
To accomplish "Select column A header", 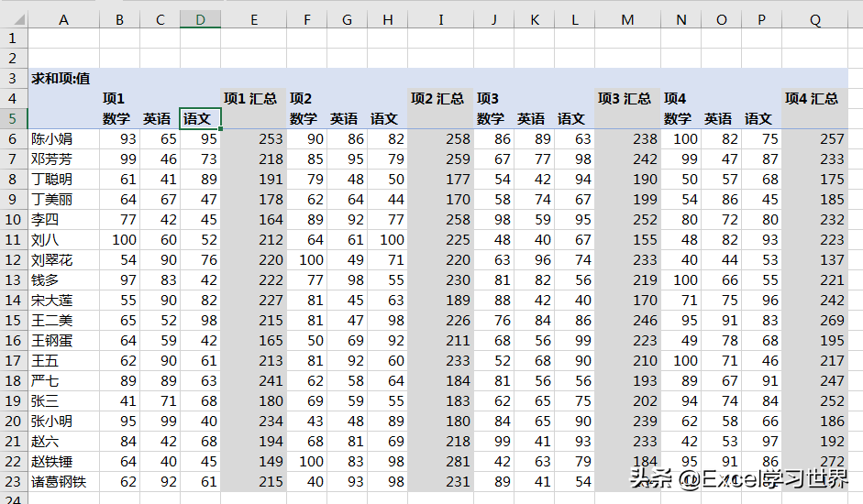I will pos(64,20).
